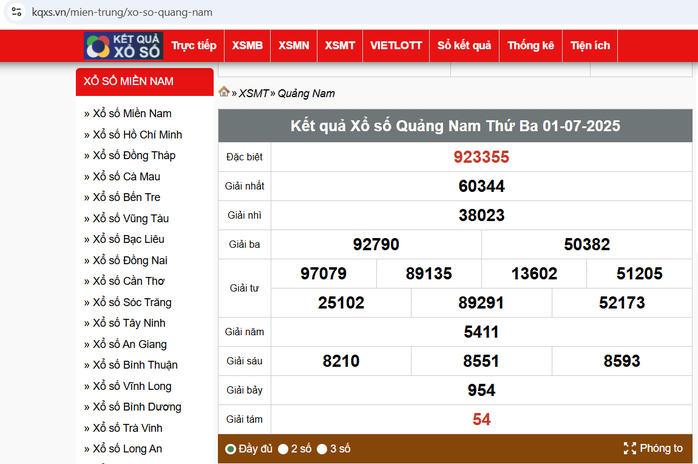This screenshot has height=464, width=698.
Task: Expand the Sổ kết quả menu
Action: coord(464,46)
